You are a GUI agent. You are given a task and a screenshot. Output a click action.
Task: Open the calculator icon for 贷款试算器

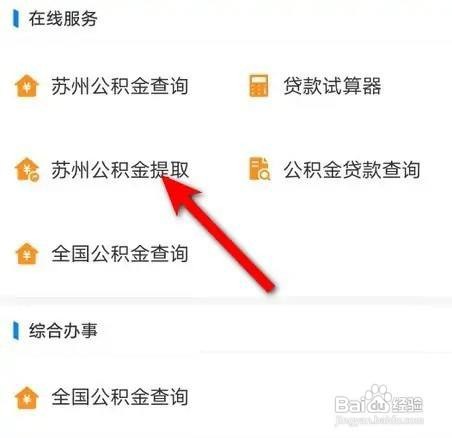(x=259, y=86)
